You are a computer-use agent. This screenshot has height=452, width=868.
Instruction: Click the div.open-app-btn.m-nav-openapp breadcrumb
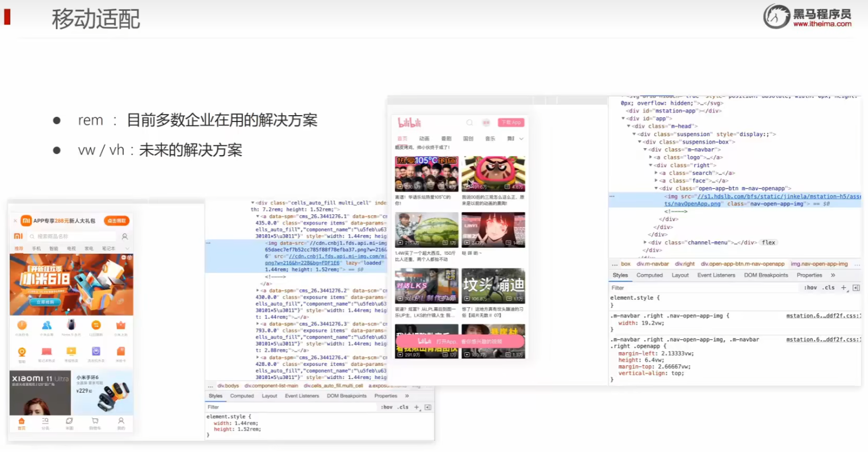click(743, 264)
